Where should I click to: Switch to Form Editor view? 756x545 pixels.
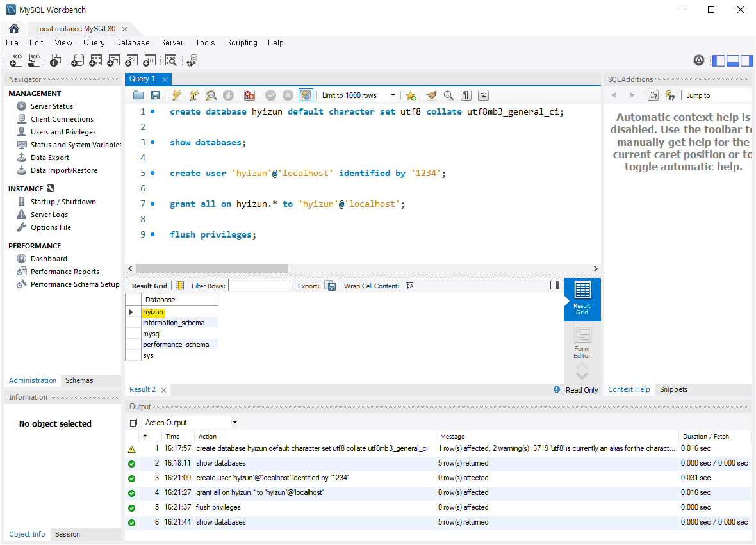[x=582, y=343]
